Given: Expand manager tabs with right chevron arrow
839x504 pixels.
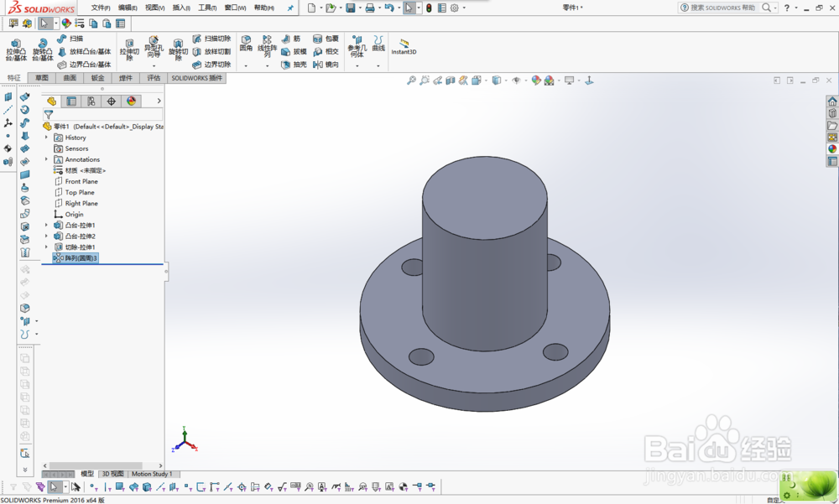Looking at the screenshot, I should (159, 101).
